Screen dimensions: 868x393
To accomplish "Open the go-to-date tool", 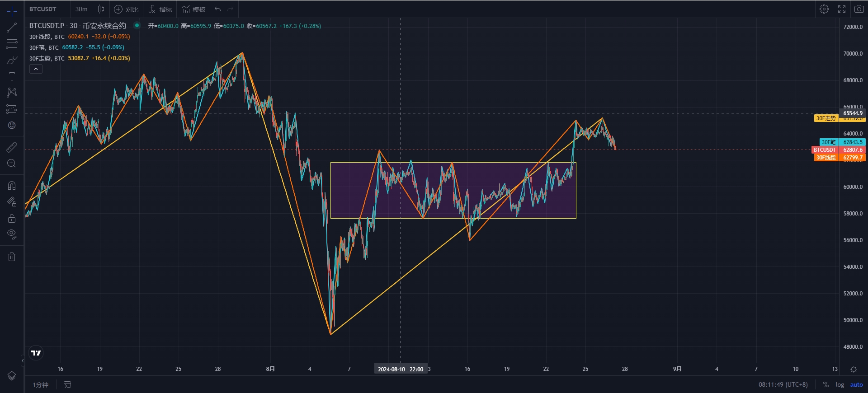I will point(67,384).
